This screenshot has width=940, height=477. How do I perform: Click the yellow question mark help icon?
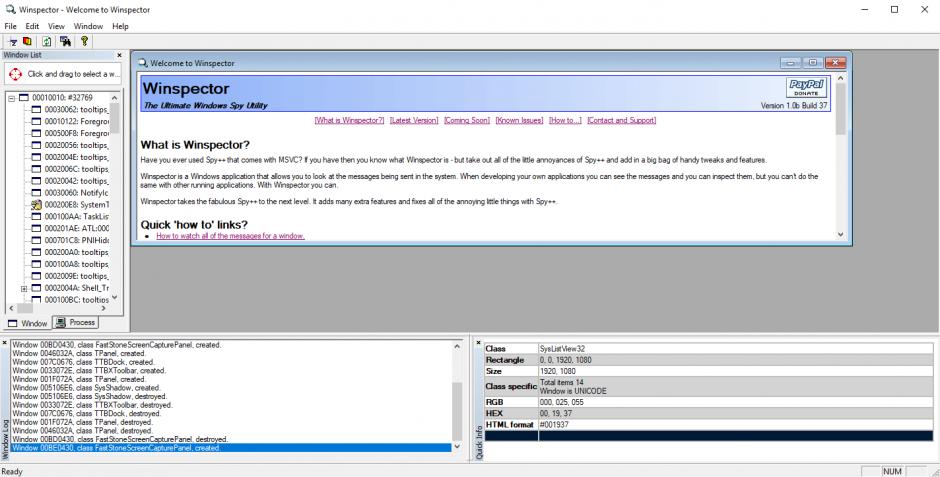pyautogui.click(x=85, y=41)
